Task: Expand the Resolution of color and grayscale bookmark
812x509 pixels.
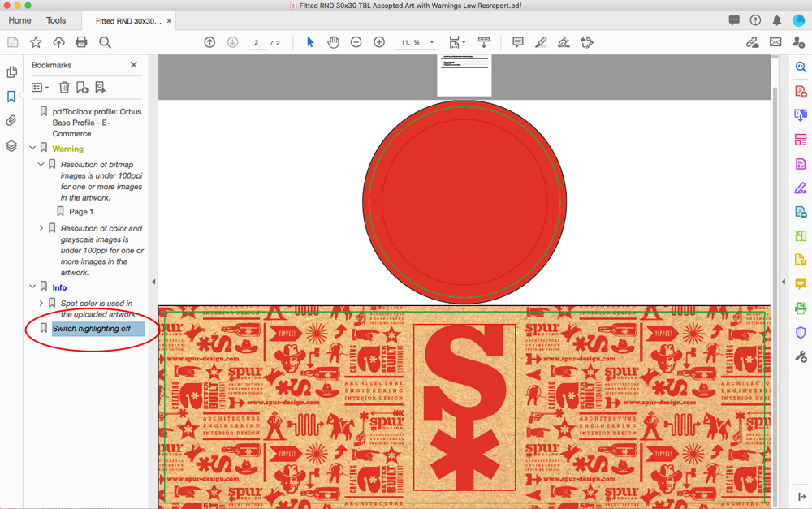Action: 41,228
